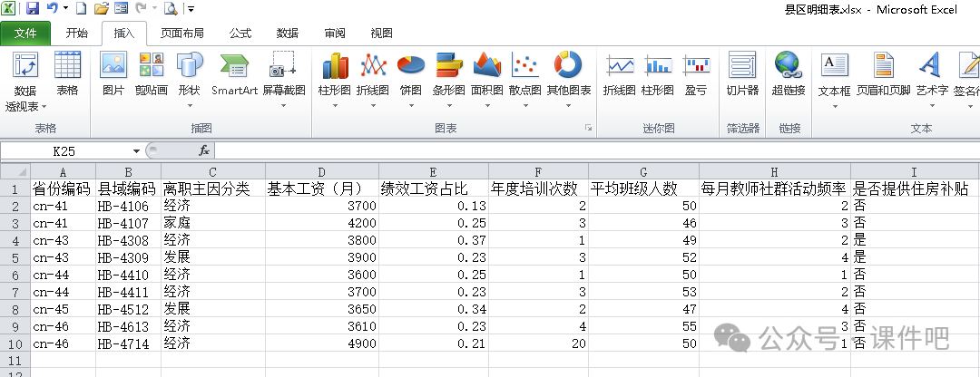This screenshot has height=377, width=980.
Task: Insert Win/Loss sparkline (盈亏)
Action: [696, 73]
